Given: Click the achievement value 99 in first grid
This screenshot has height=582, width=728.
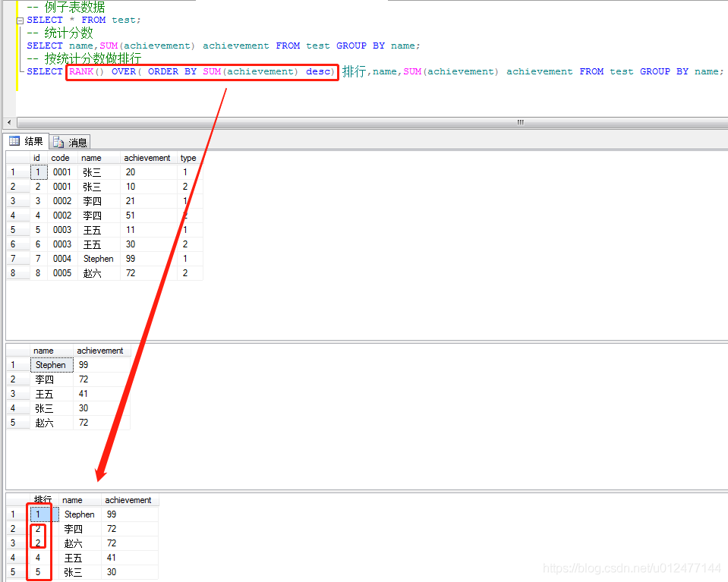Looking at the screenshot, I should pos(131,259).
